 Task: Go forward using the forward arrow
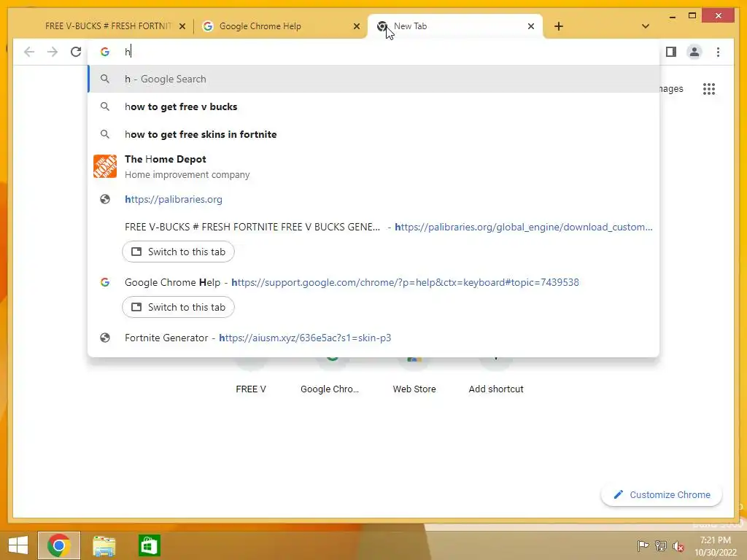pyautogui.click(x=53, y=52)
